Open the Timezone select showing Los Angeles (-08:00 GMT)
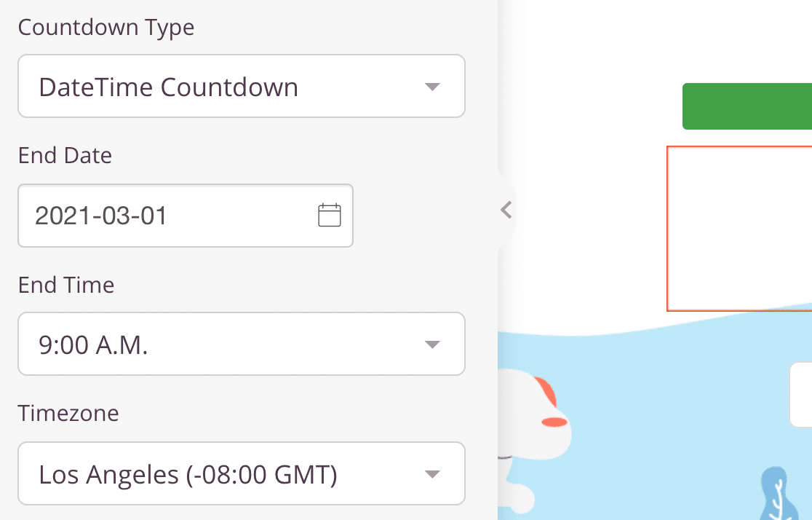Viewport: 812px width, 520px height. [242, 473]
